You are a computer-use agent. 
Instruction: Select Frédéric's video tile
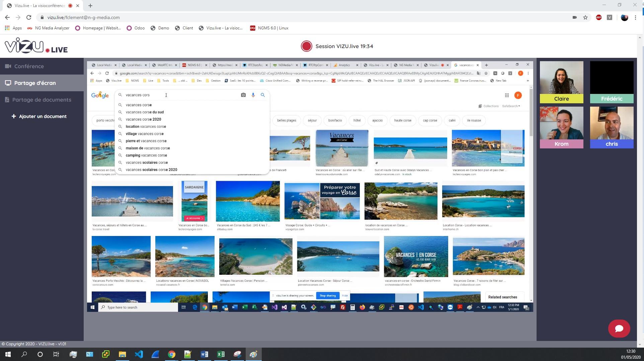click(x=612, y=82)
